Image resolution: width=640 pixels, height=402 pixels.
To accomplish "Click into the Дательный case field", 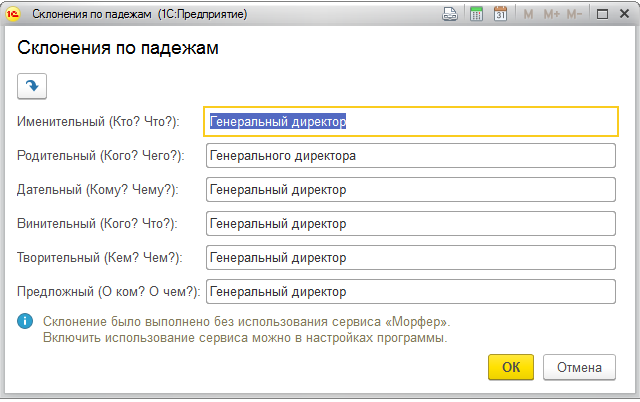I will tap(411, 189).
